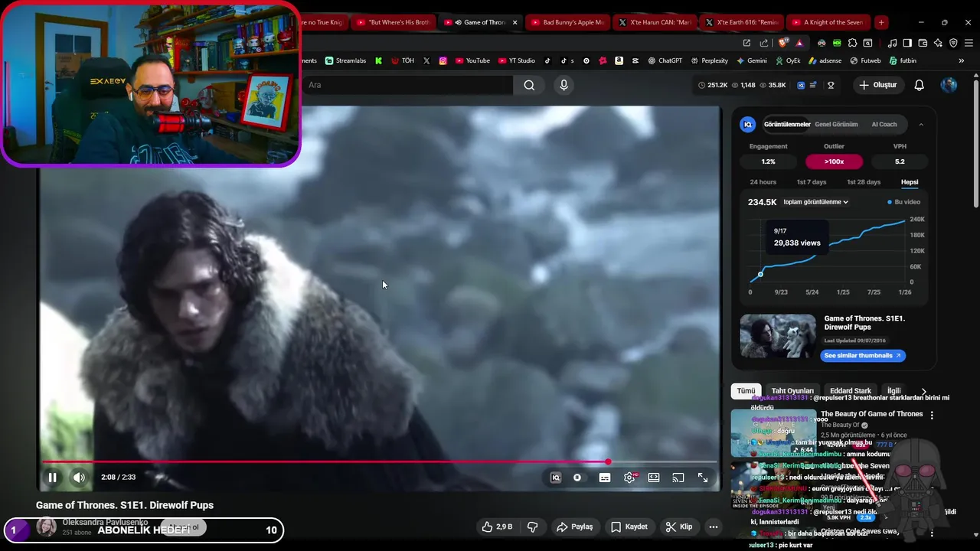
Task: Click the Paylaş share button
Action: pyautogui.click(x=575, y=527)
